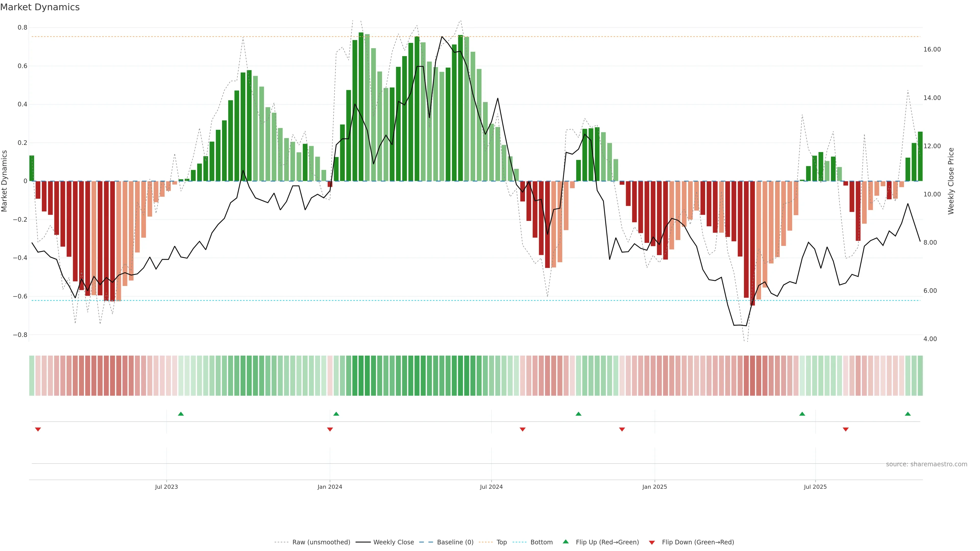Click green flip-up marker just after Jul 2023
This screenshot has width=980, height=551.
[181, 414]
